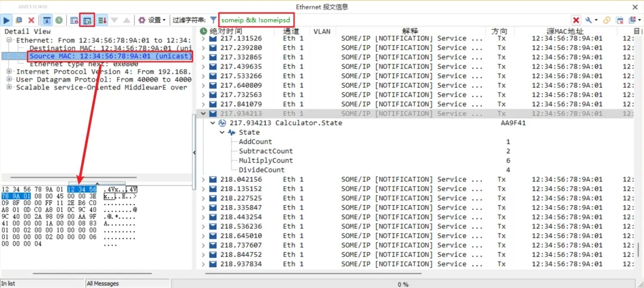
Task: Select the Source MAC tree item
Action: (x=110, y=56)
